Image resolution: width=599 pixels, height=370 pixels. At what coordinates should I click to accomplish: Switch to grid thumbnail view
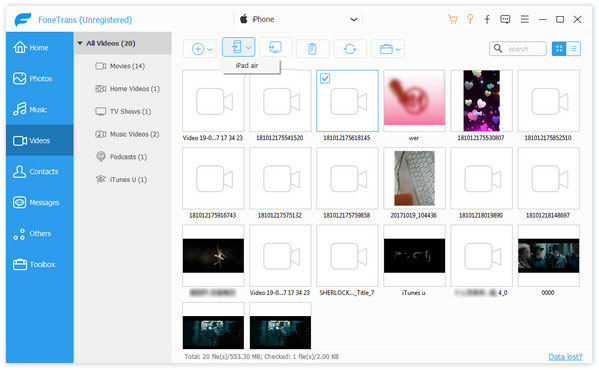click(559, 48)
